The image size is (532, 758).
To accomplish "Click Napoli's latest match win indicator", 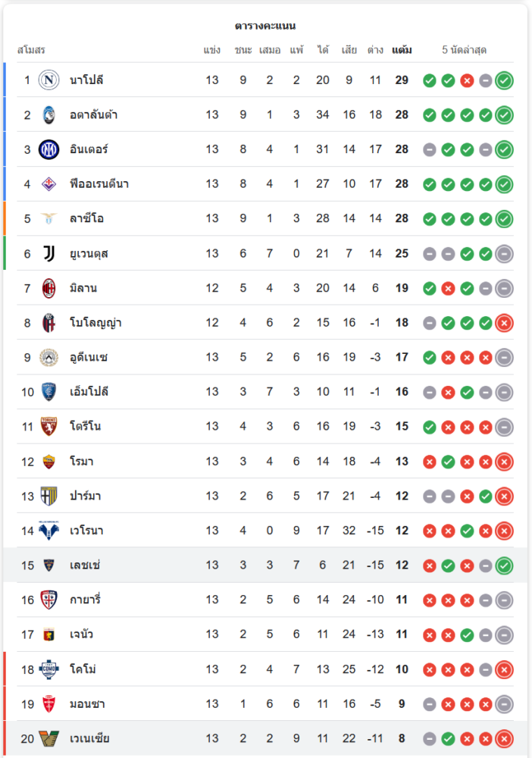I will pyautogui.click(x=504, y=80).
